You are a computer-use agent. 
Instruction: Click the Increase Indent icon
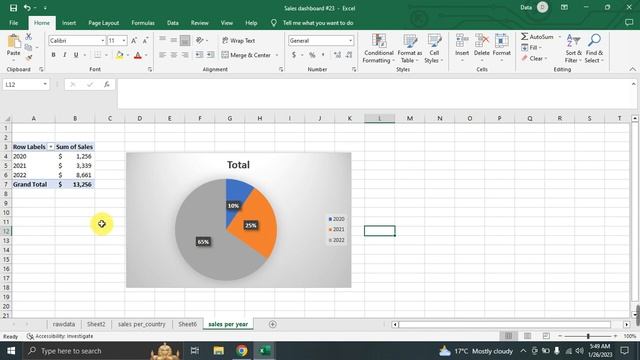210,55
